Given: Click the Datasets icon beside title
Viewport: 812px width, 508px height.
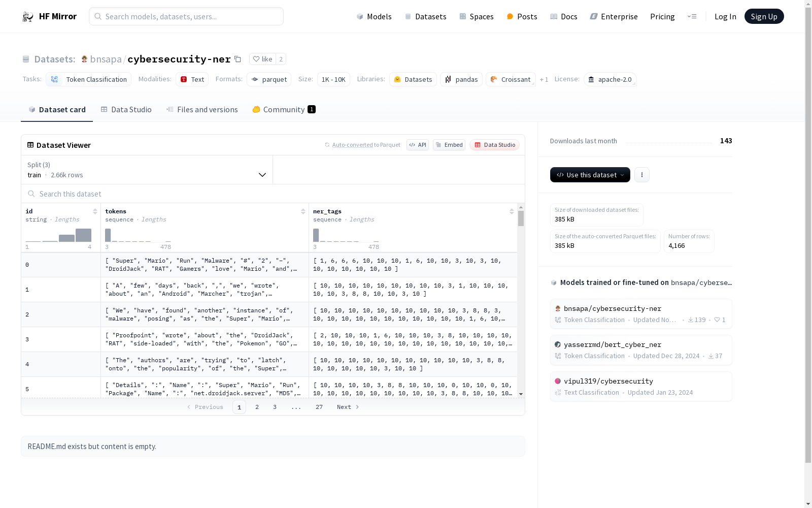Looking at the screenshot, I should point(26,59).
